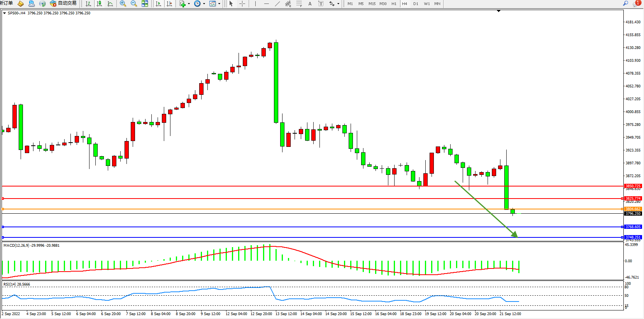
Task: Click the chat notification icon with badge
Action: pos(636,3)
